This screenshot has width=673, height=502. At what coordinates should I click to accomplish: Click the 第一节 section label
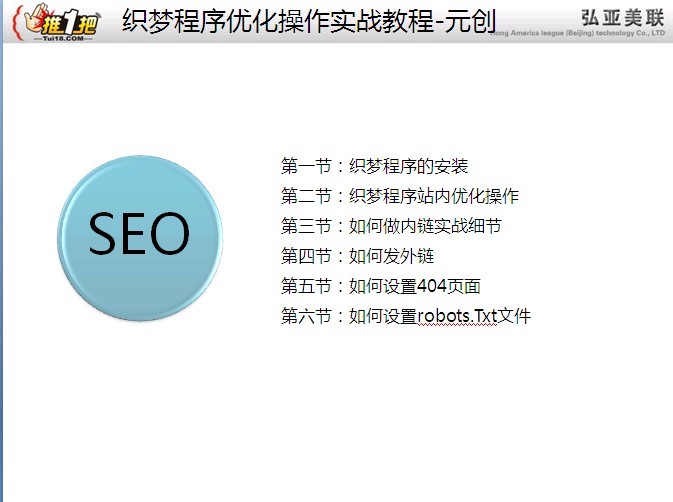(x=306, y=166)
